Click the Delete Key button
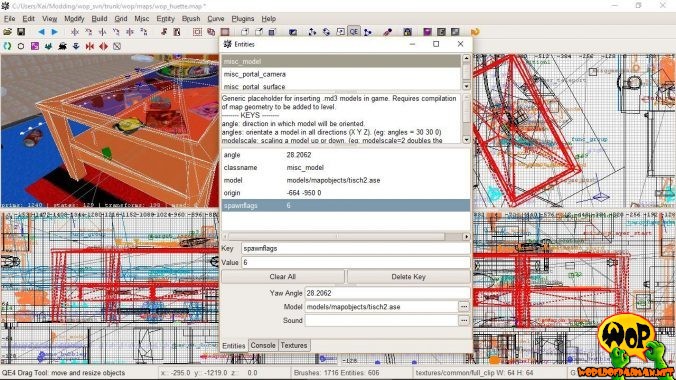This screenshot has width=676, height=380. tap(408, 277)
